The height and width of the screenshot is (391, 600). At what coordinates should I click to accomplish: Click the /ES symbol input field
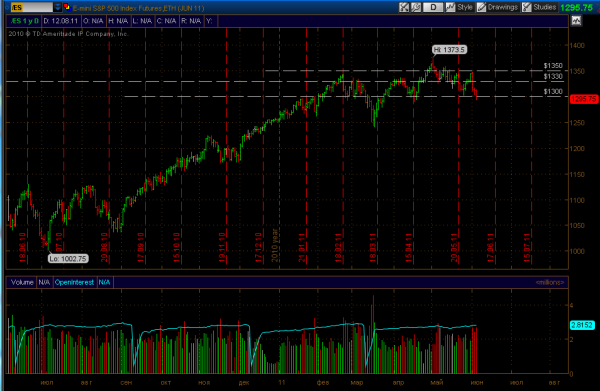(x=32, y=7)
